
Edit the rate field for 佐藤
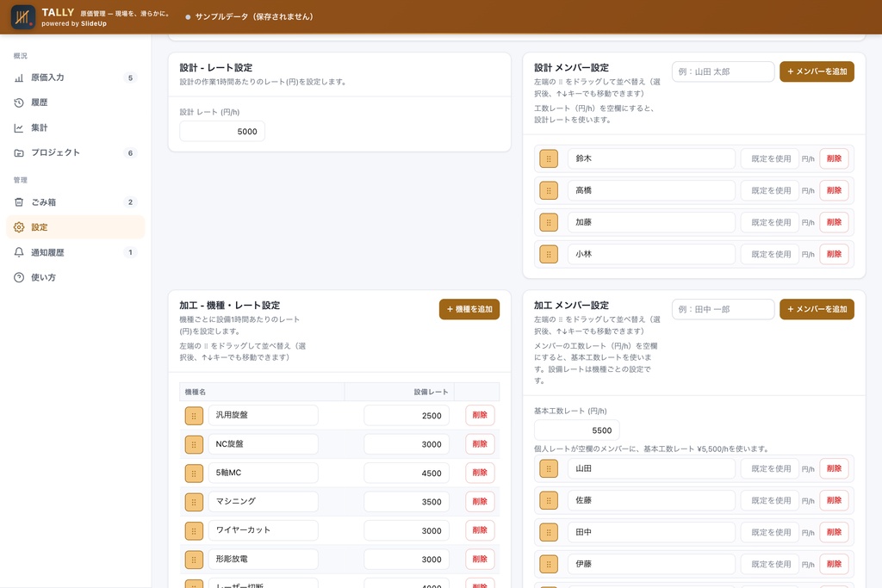[769, 500]
